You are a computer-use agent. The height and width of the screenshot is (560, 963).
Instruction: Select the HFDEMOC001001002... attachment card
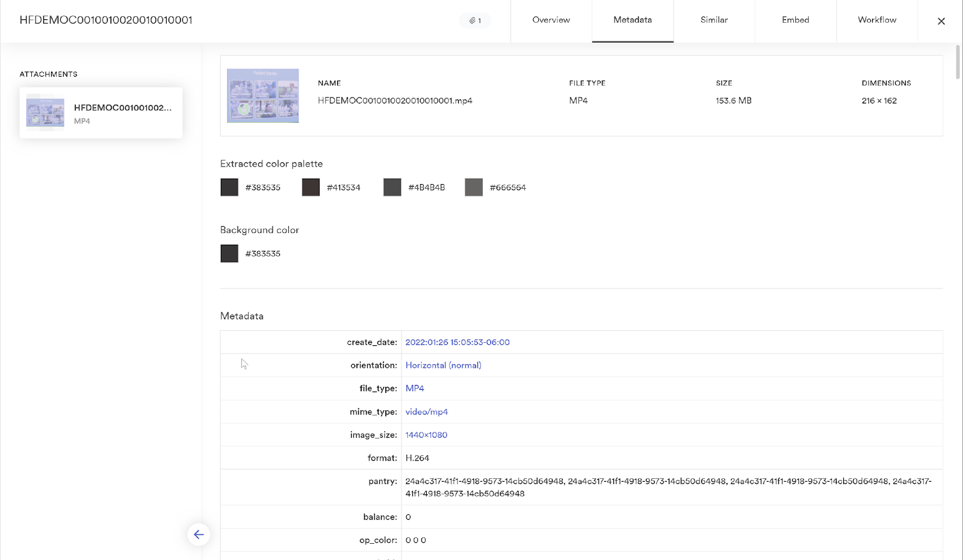101,113
